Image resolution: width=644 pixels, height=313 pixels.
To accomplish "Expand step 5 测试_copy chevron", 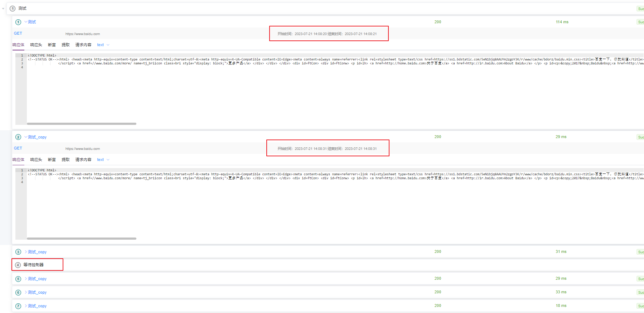I will click(26, 279).
